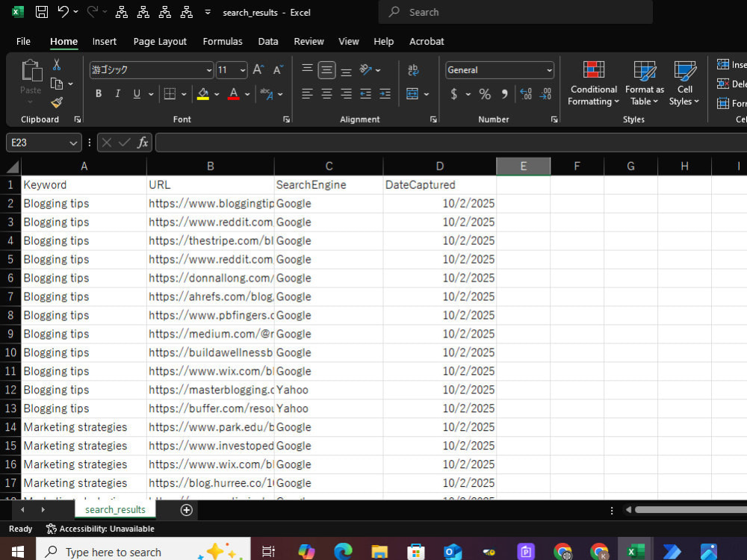Open the File tab

[23, 41]
